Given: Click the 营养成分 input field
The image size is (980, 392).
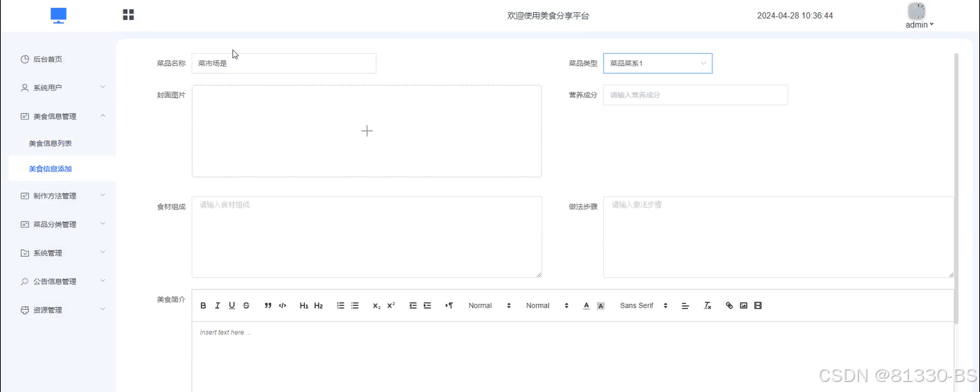Looking at the screenshot, I should coord(695,95).
